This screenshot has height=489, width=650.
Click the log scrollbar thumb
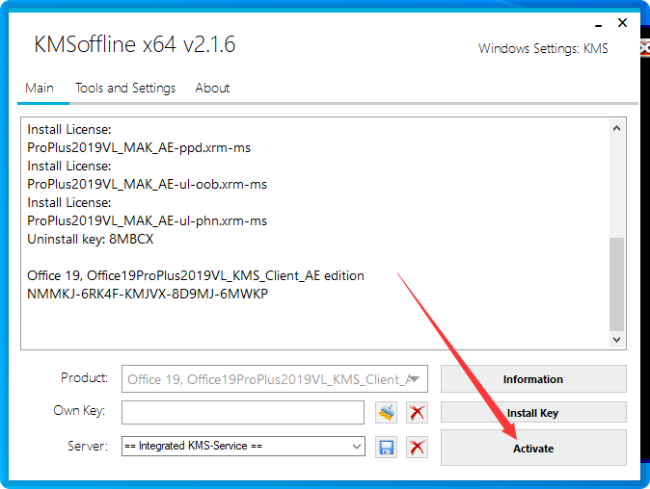[616, 284]
